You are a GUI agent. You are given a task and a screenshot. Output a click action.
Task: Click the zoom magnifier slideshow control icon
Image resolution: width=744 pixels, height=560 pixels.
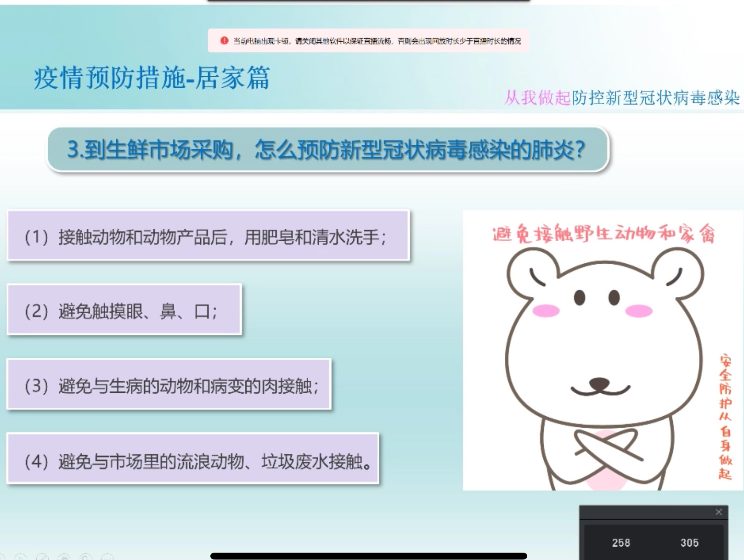coord(85,557)
